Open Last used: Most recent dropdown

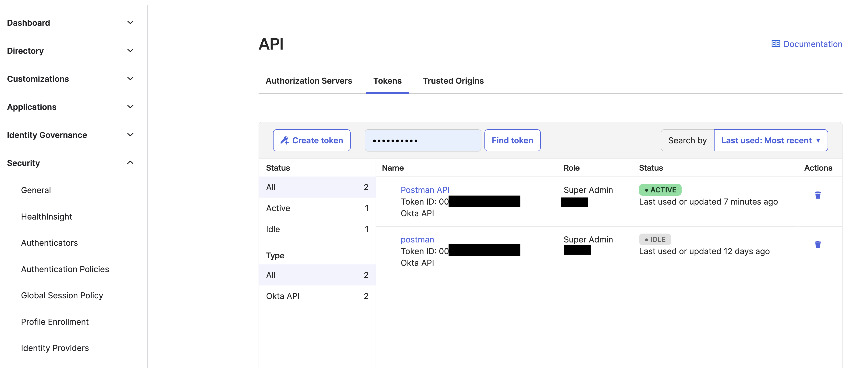coord(770,140)
